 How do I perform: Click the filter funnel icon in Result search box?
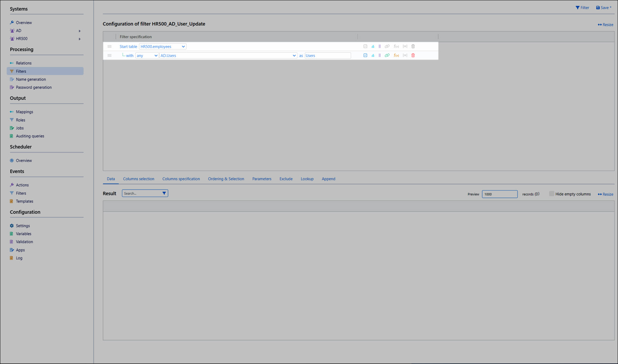(x=164, y=193)
